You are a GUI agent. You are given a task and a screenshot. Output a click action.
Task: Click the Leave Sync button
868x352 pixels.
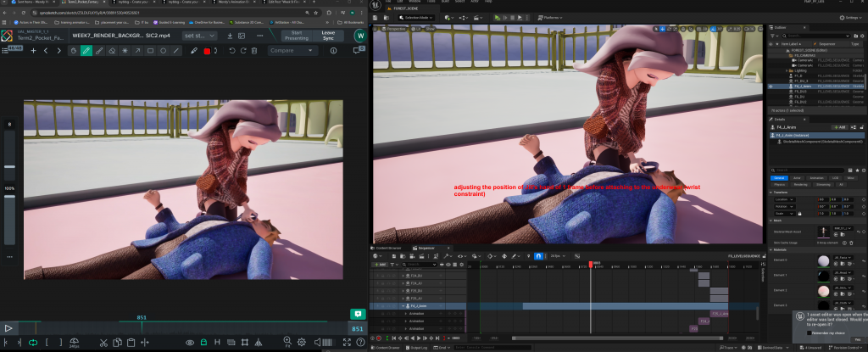click(x=327, y=36)
